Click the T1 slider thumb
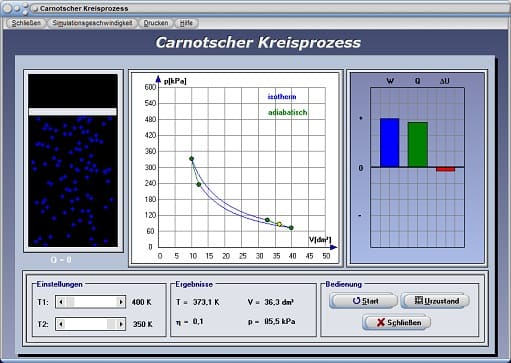Viewport: 511px width, 363px height. pyautogui.click(x=70, y=302)
